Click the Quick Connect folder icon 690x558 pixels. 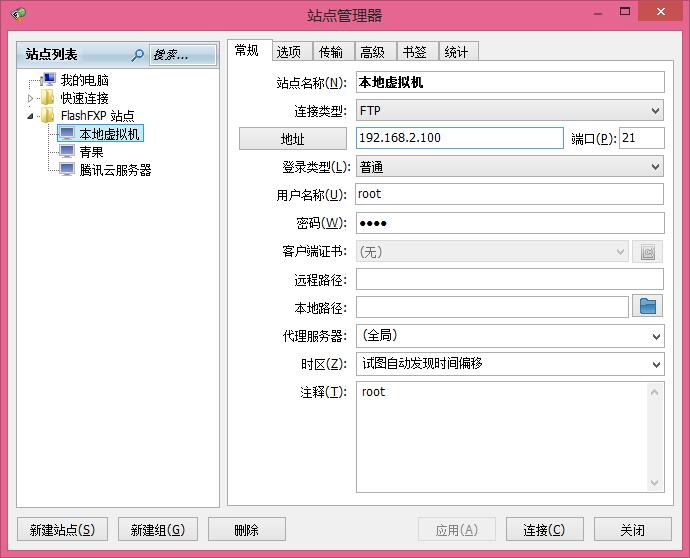pos(48,98)
